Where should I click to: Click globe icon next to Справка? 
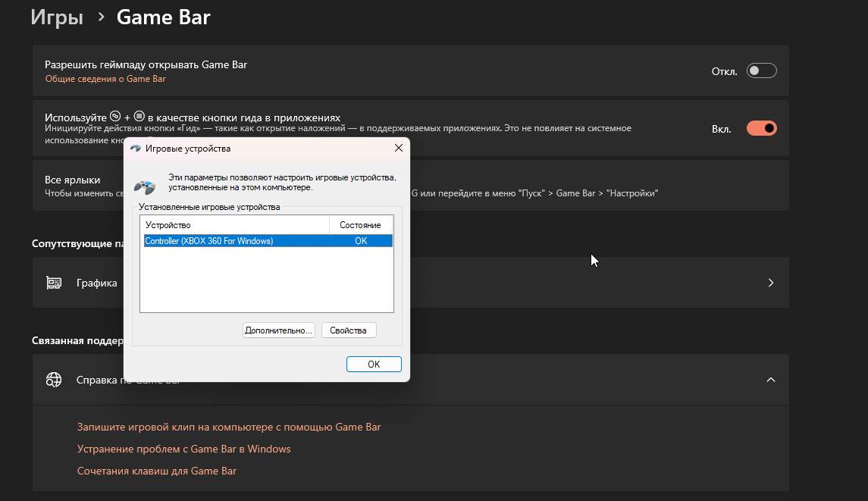(54, 380)
